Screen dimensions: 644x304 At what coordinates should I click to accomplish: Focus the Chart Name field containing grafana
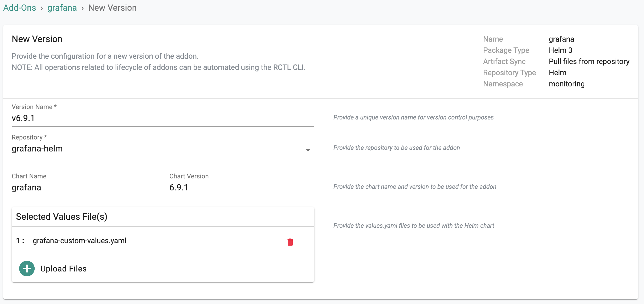pyautogui.click(x=84, y=188)
